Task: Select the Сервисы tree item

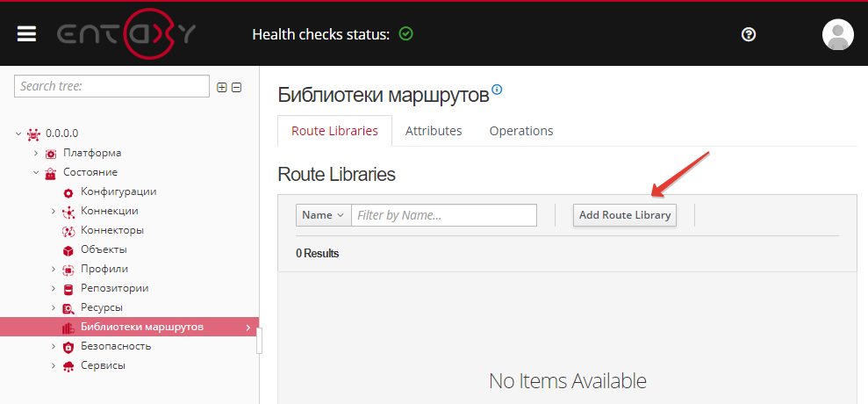Action: click(103, 365)
